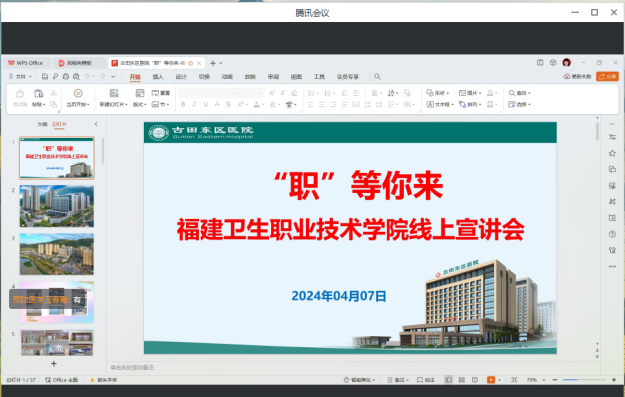
Task: Select slide 2 thumbnail in the panel
Action: coord(57,206)
